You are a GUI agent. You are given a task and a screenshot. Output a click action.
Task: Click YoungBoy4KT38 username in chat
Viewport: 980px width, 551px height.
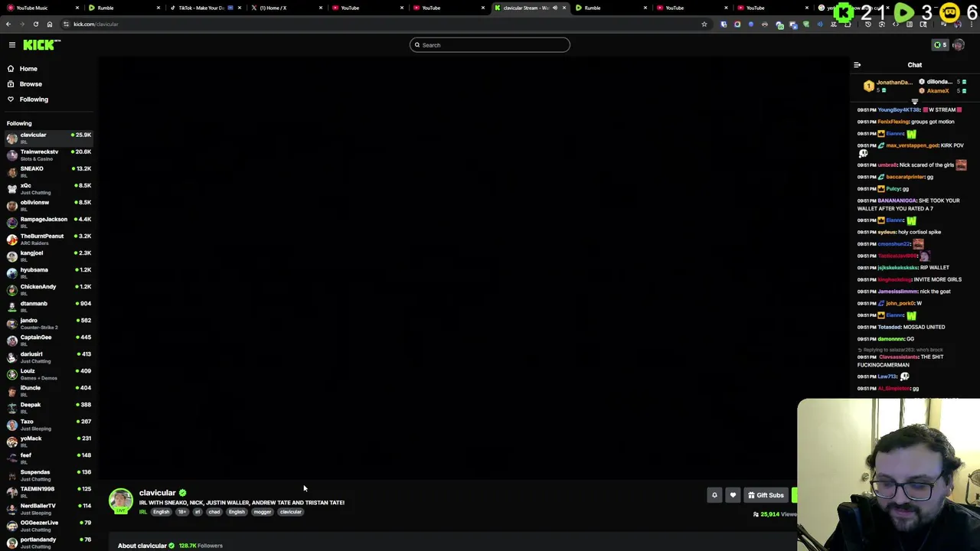[900, 110]
